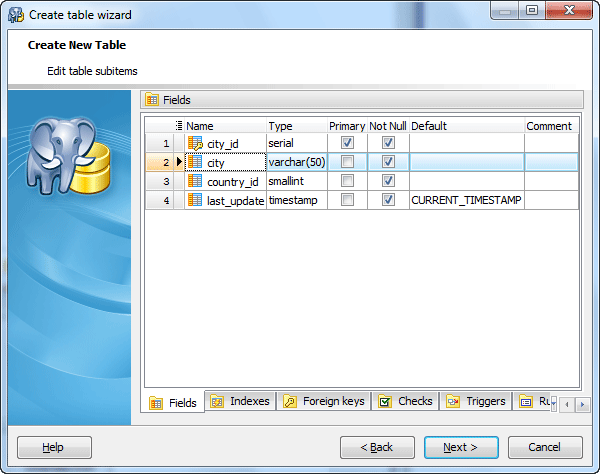Click the country_id field icon

pos(195,181)
